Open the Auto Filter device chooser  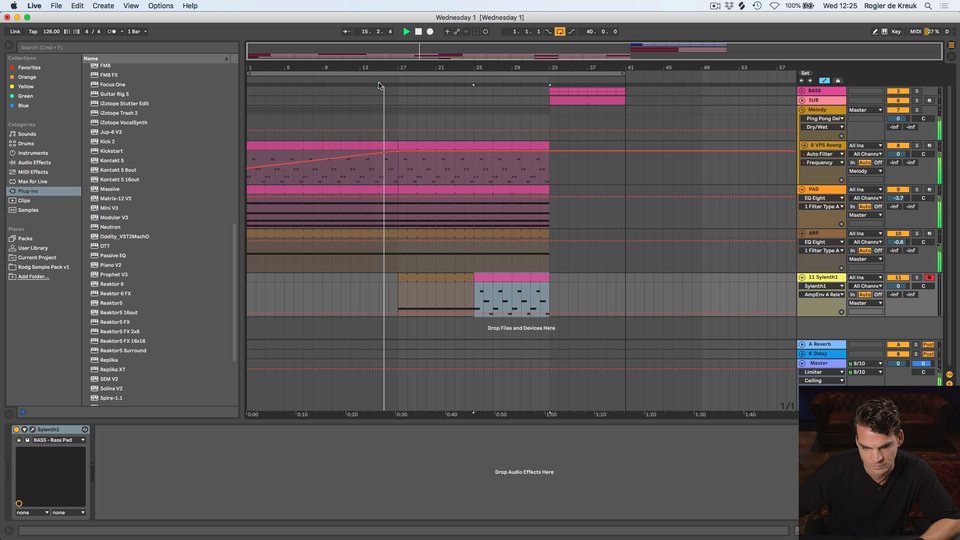823,154
